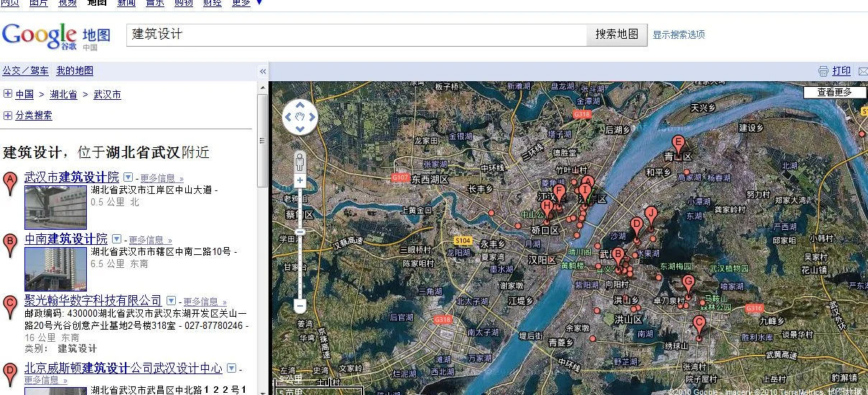Image resolution: width=868 pixels, height=395 pixels.
Task: Switch to the 新闻 tab
Action: pyautogui.click(x=126, y=3)
